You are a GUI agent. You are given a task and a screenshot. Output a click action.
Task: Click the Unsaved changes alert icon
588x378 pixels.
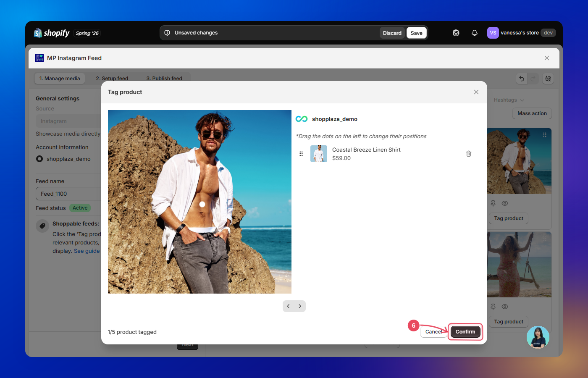[167, 33]
